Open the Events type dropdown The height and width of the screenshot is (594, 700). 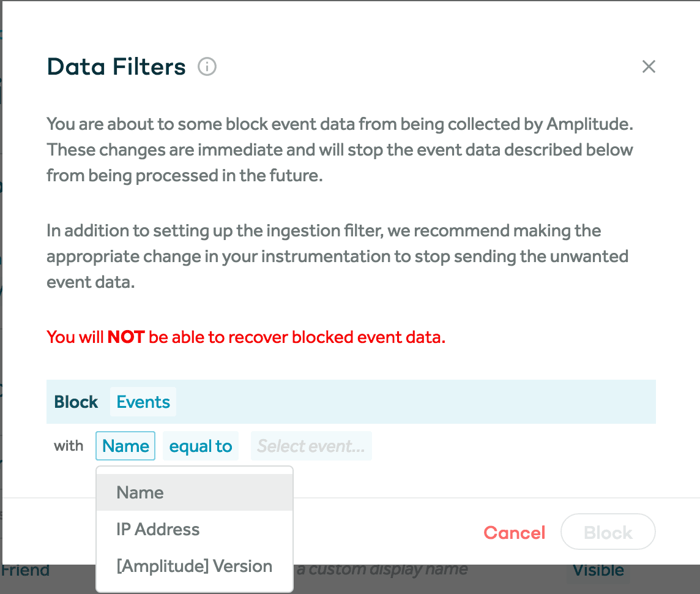click(143, 402)
